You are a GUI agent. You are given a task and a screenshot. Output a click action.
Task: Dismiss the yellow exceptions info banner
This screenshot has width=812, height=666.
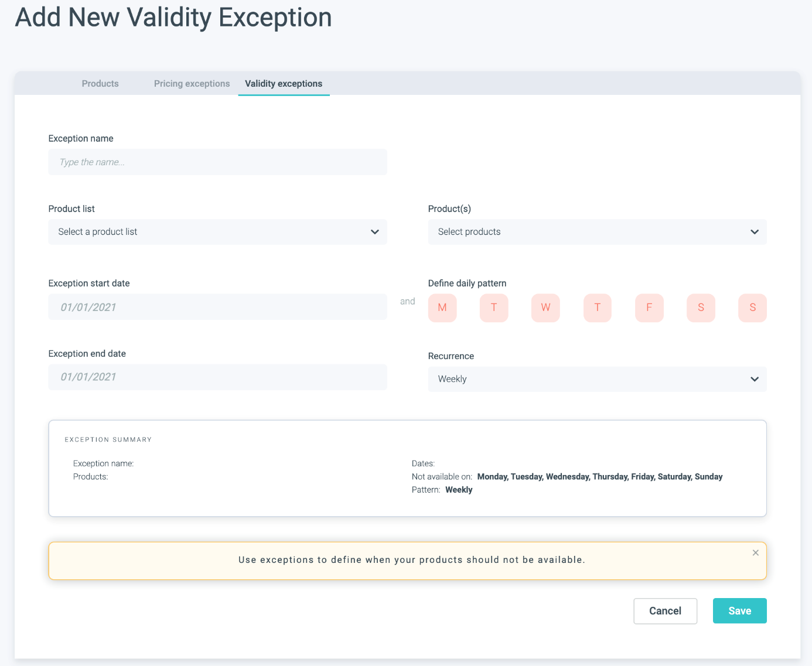pos(755,553)
